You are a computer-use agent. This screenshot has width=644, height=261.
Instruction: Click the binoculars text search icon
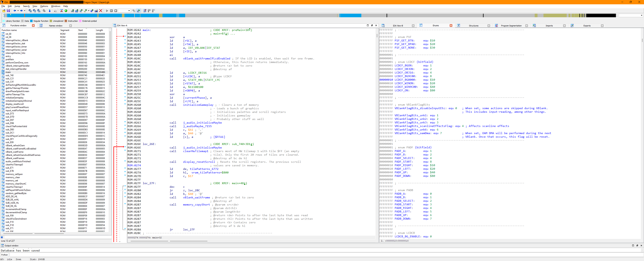pyautogui.click(x=34, y=11)
